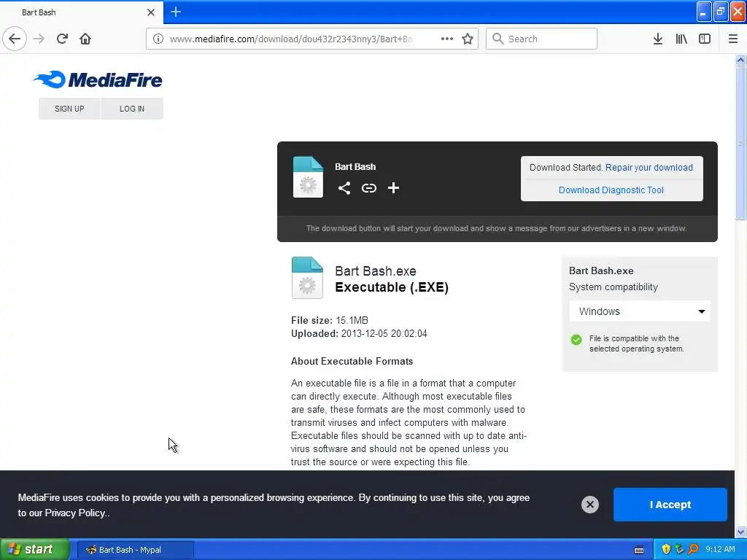Click Repair your download link
747x560 pixels.
(x=649, y=168)
